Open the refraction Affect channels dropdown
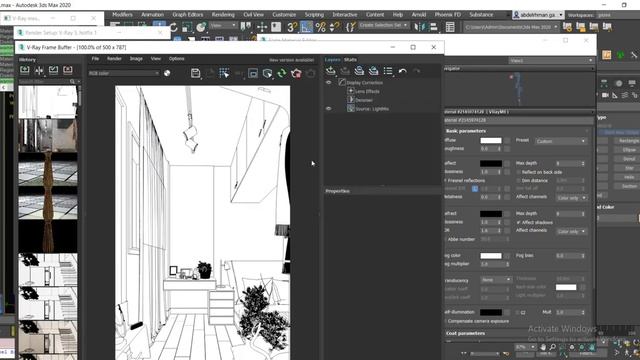Screen dimensions: 640x360 click(571, 231)
